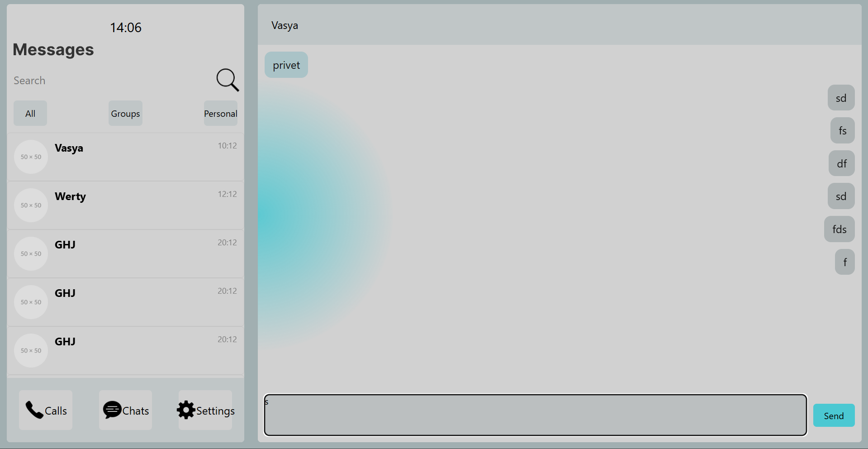The width and height of the screenshot is (868, 449).
Task: Send the typed message
Action: [x=834, y=416]
